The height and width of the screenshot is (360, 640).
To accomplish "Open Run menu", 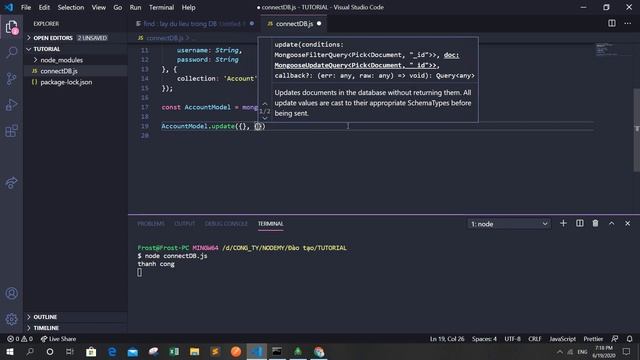I will click(x=135, y=7).
